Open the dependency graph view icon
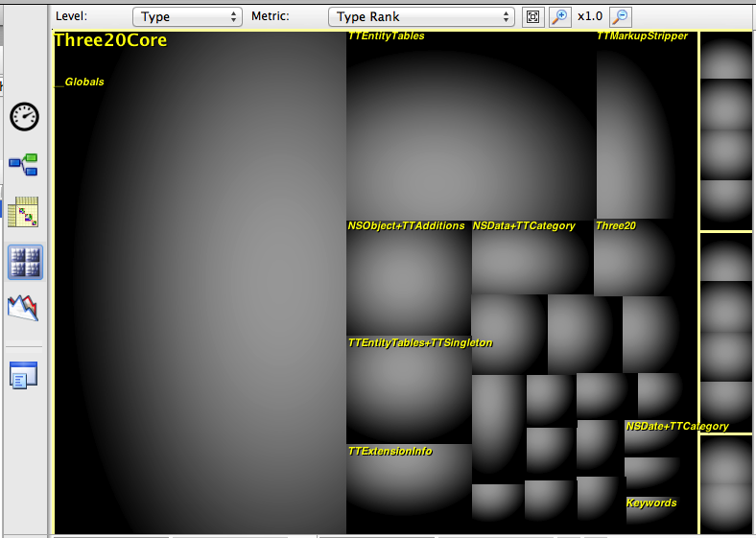This screenshot has height=538, width=756. pyautogui.click(x=23, y=164)
